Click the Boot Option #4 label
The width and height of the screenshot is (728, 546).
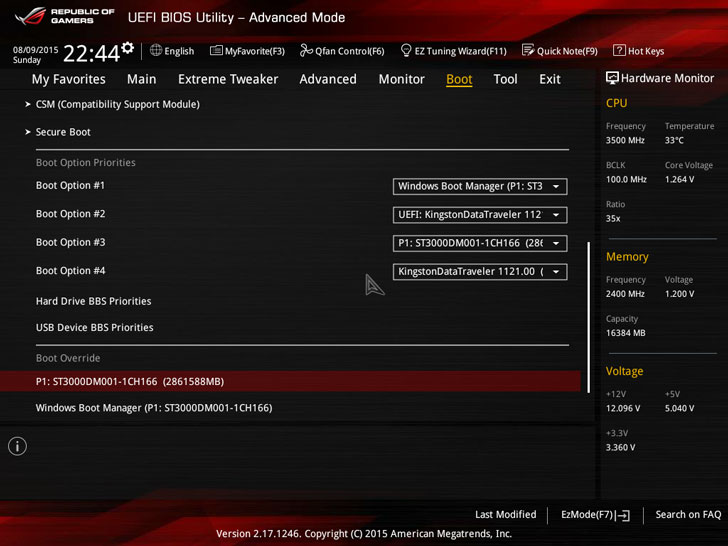coord(71,271)
